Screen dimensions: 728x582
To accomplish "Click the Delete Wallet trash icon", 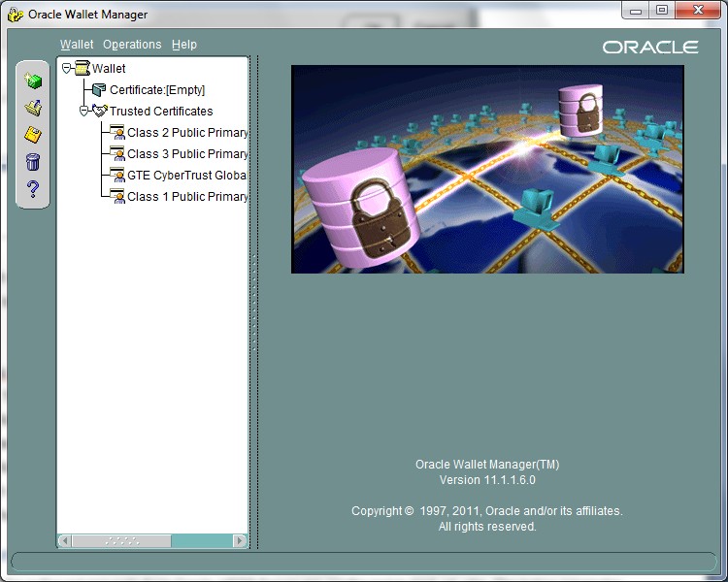I will pyautogui.click(x=33, y=162).
